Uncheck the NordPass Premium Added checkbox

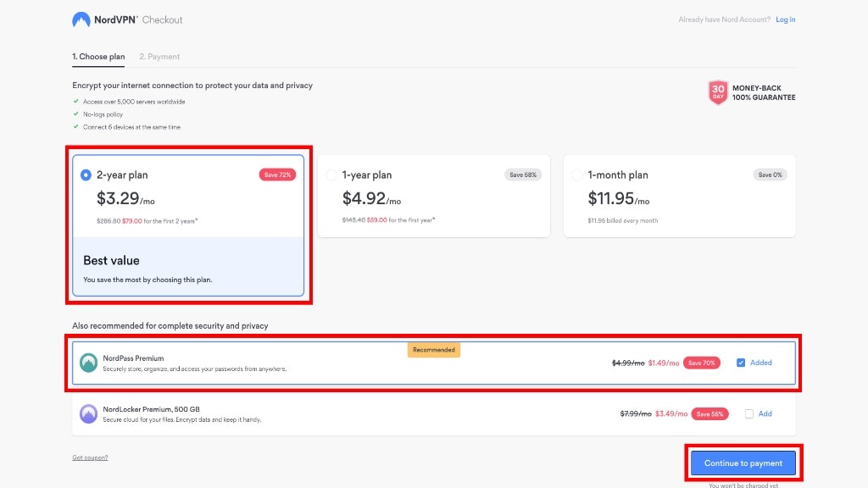point(741,363)
